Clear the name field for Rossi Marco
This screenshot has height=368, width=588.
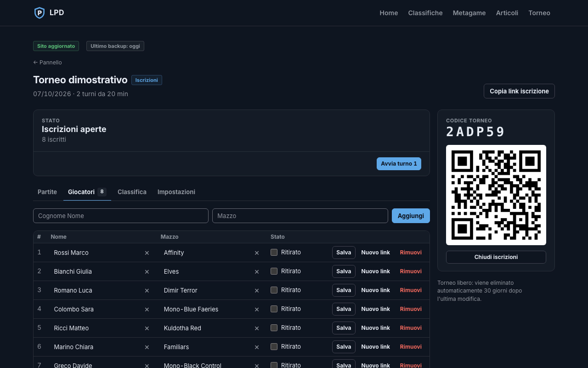147,253
